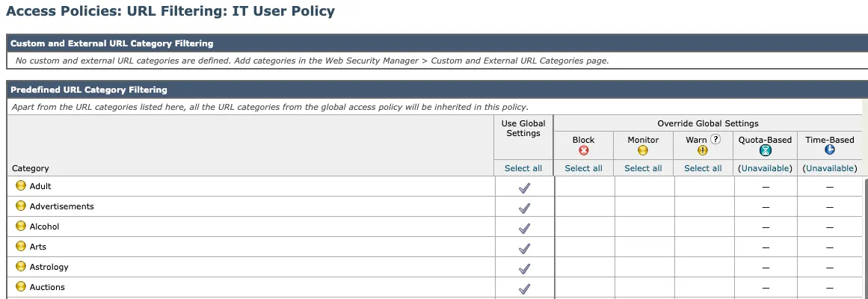Viewport: 868px width, 299px height.
Task: Click the yellow status icon beside Advertisements
Action: tap(20, 206)
